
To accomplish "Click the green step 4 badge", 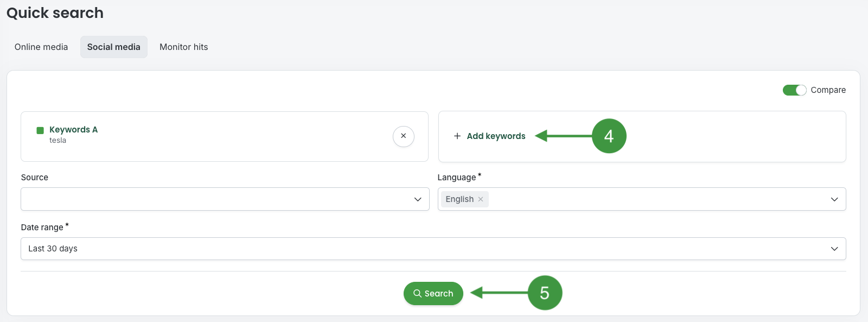I will point(609,136).
